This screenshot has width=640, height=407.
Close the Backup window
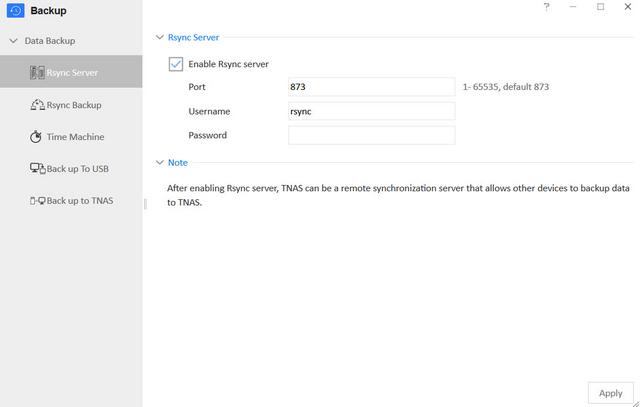coord(628,7)
